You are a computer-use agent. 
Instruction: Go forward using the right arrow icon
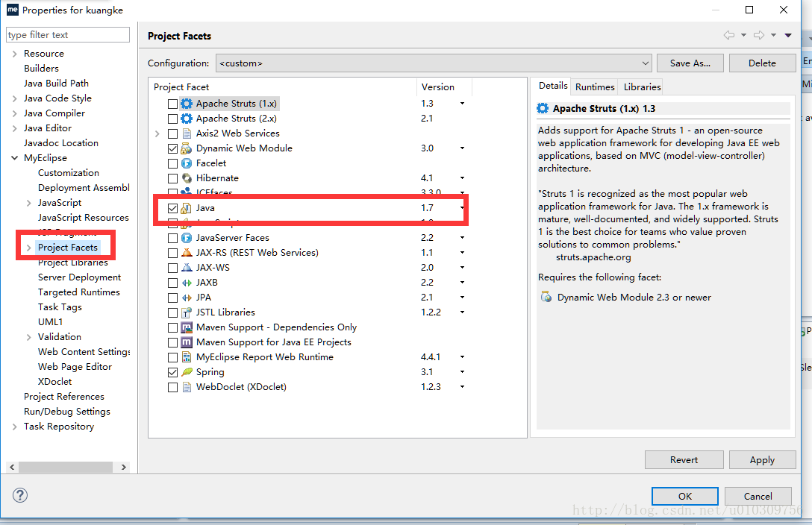pyautogui.click(x=759, y=35)
